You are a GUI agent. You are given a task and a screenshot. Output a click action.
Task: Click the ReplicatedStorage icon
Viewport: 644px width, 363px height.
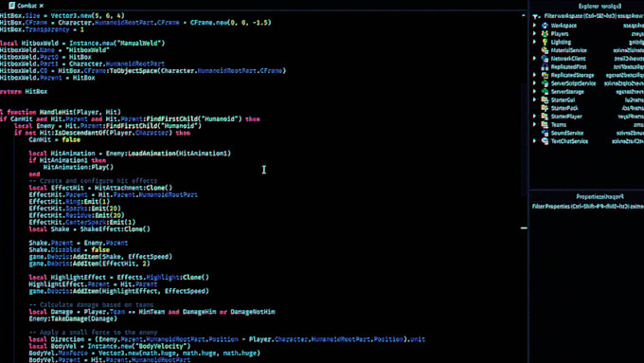click(545, 75)
